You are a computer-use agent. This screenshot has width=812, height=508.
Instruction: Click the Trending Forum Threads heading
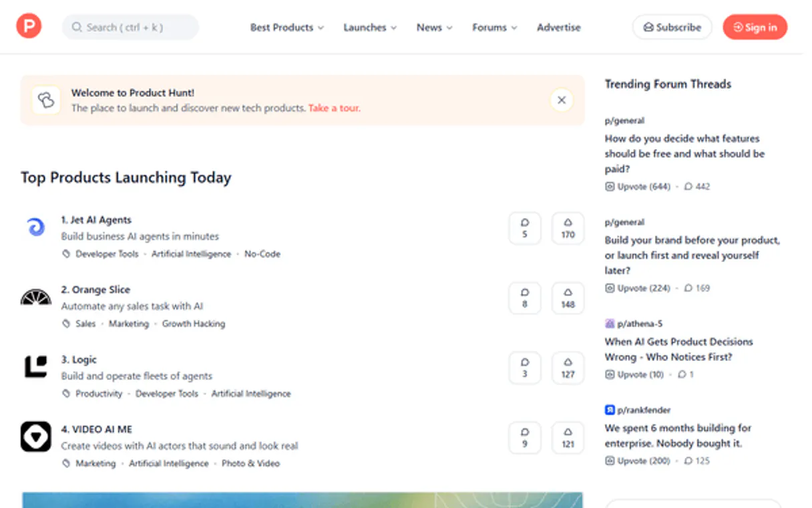click(668, 84)
